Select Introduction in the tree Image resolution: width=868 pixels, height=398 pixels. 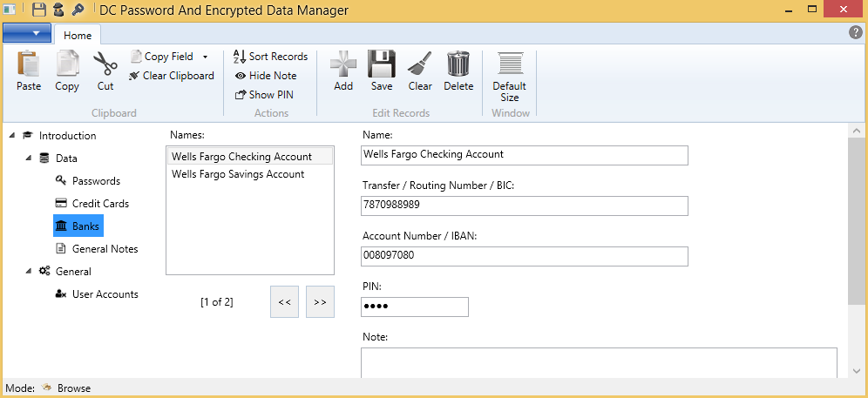(67, 136)
